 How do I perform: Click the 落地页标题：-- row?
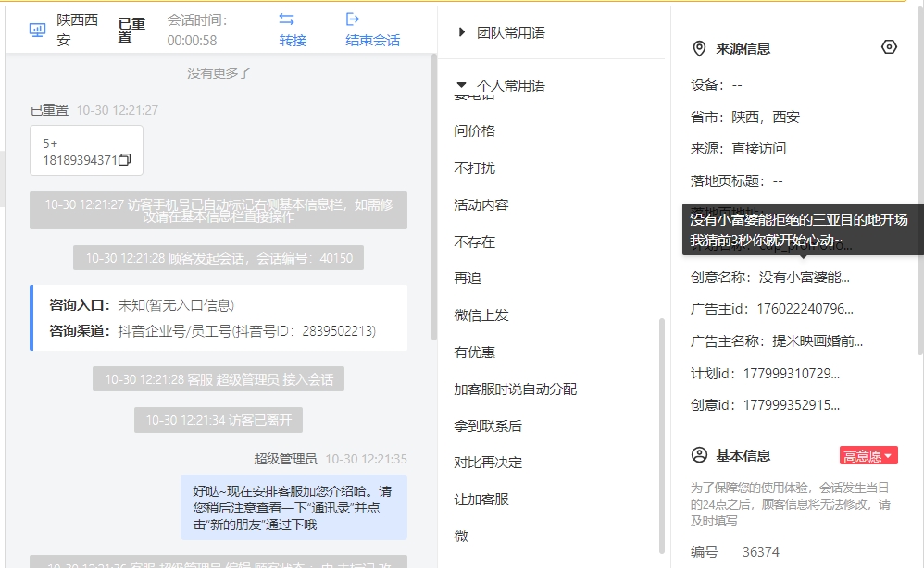pos(737,180)
